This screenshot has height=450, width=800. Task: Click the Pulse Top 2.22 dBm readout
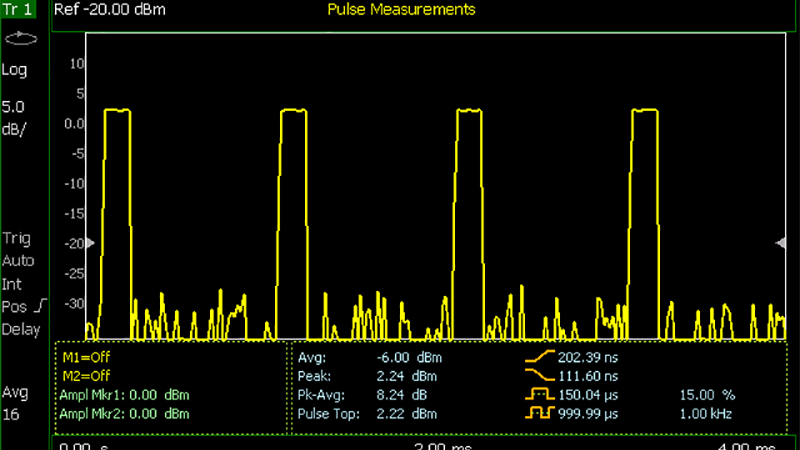click(x=367, y=413)
